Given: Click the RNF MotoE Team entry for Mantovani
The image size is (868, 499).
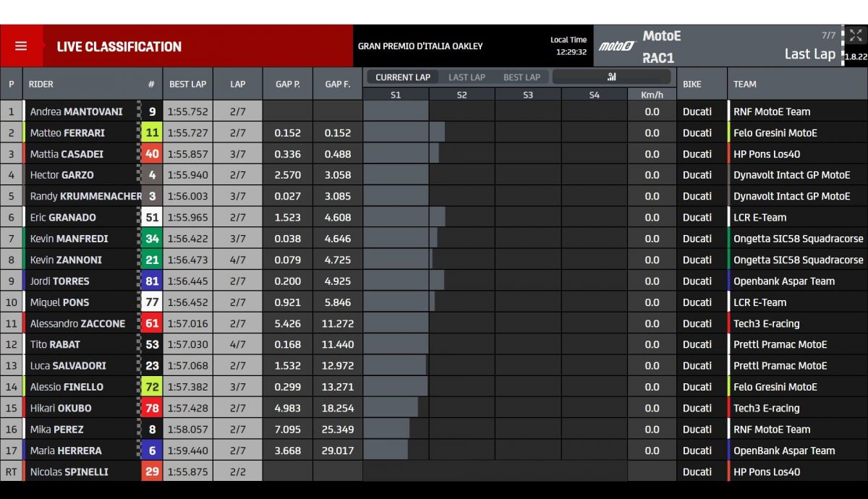Looking at the screenshot, I should pyautogui.click(x=772, y=111).
